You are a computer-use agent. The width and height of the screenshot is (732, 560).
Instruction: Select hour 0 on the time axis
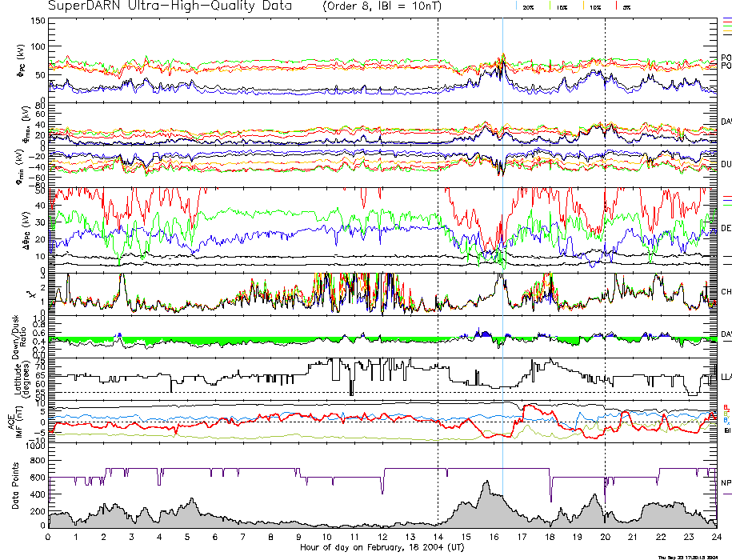tap(49, 538)
